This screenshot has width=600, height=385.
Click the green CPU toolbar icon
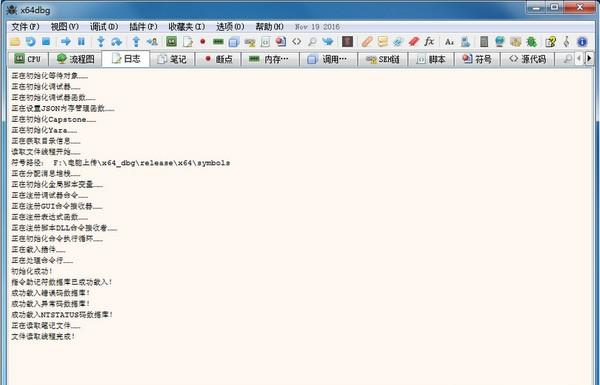(x=171, y=41)
